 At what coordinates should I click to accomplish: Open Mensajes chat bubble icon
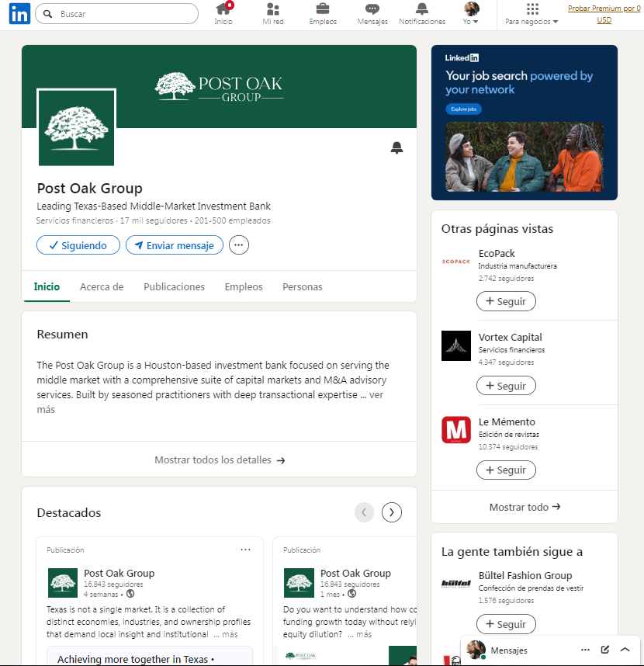coord(372,14)
